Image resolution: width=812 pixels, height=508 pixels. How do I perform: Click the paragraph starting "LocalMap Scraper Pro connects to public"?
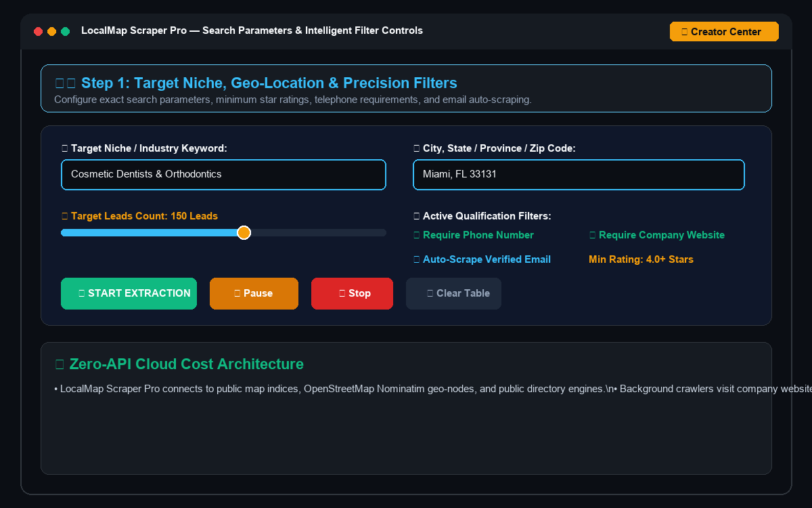click(433, 389)
